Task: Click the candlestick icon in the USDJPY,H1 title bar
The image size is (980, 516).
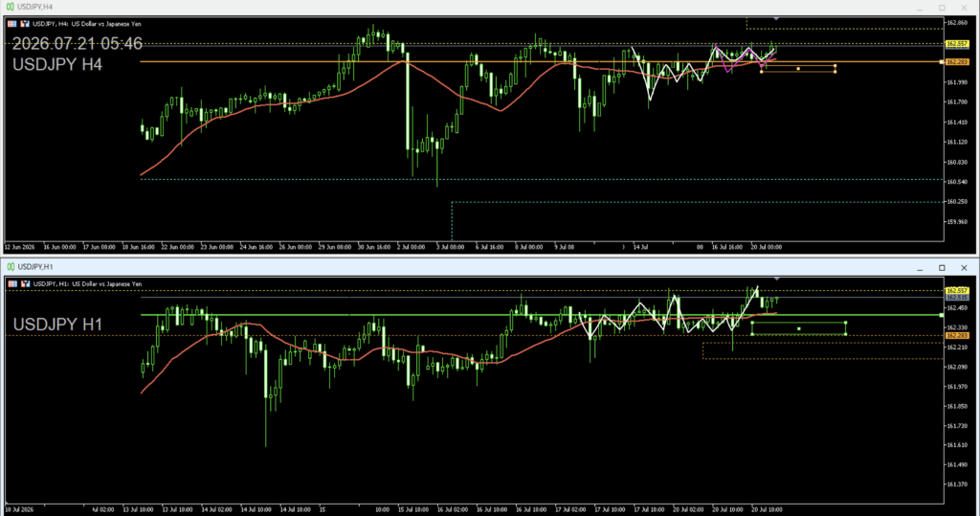Action: coord(11,267)
